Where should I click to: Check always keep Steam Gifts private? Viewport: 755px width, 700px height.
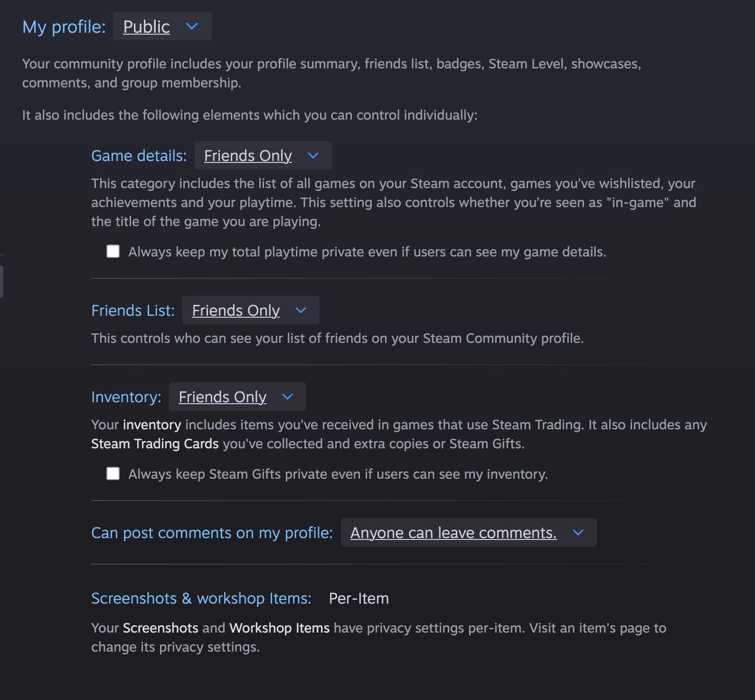113,473
